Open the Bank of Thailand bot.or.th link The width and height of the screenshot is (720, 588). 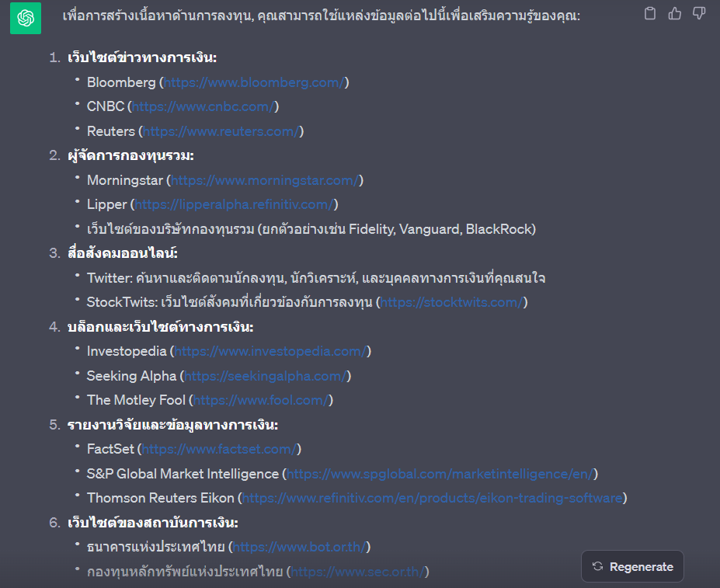[x=299, y=547]
